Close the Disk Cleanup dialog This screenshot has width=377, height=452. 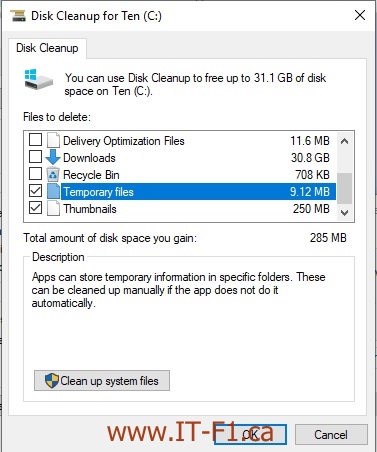click(360, 15)
